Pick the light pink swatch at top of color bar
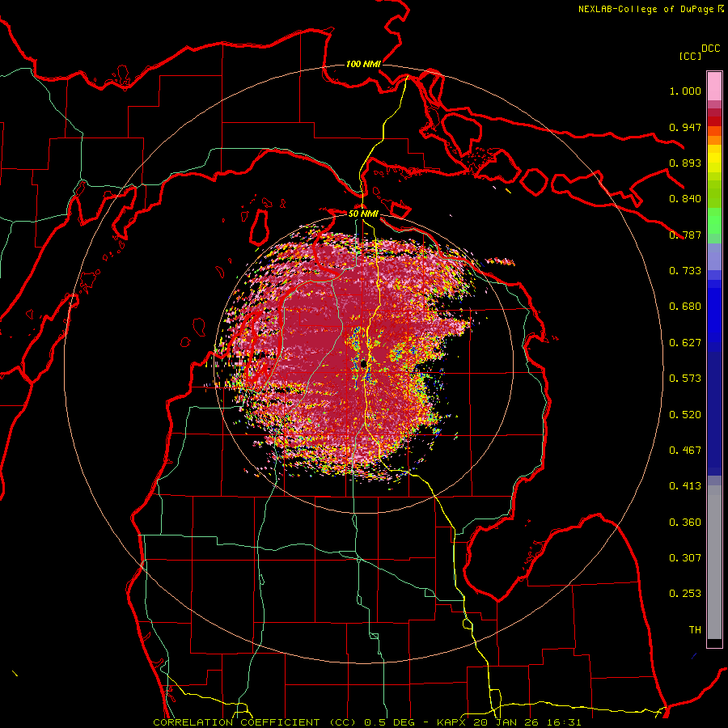Screen dimensions: 728x728 coord(714,86)
